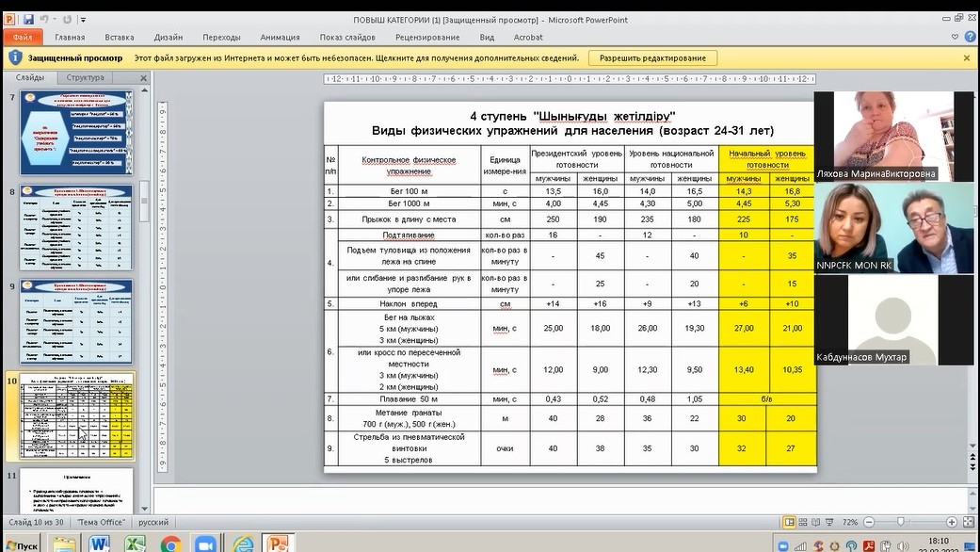The height and width of the screenshot is (552, 980).
Task: Select slide 8 thumbnail
Action: pyautogui.click(x=76, y=227)
